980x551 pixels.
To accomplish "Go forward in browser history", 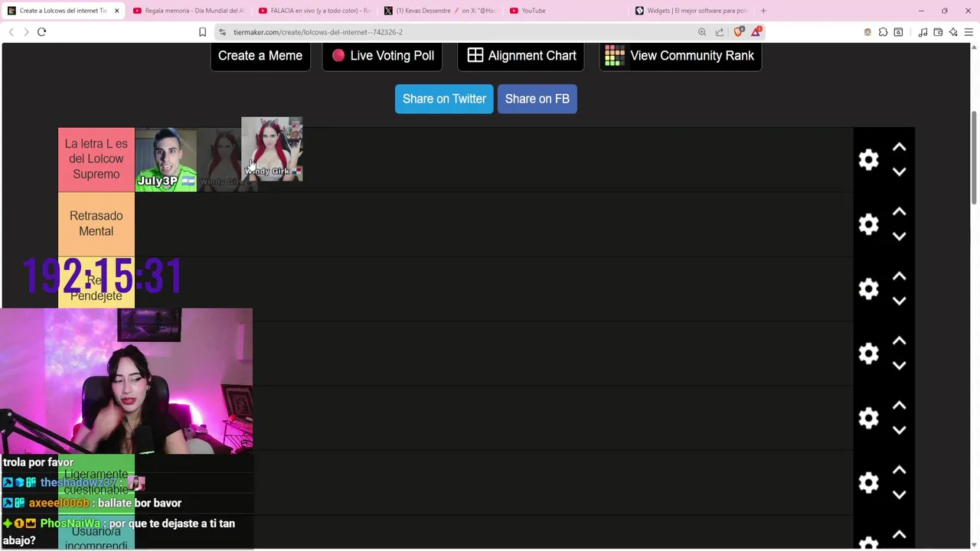I will [26, 32].
